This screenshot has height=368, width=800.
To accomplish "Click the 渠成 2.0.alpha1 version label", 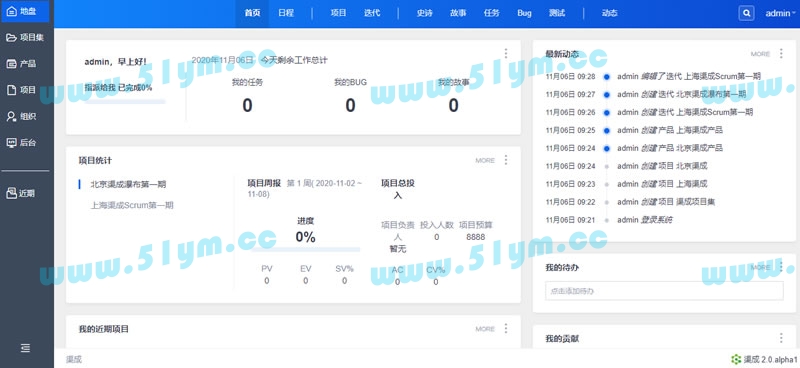I will (x=763, y=359).
